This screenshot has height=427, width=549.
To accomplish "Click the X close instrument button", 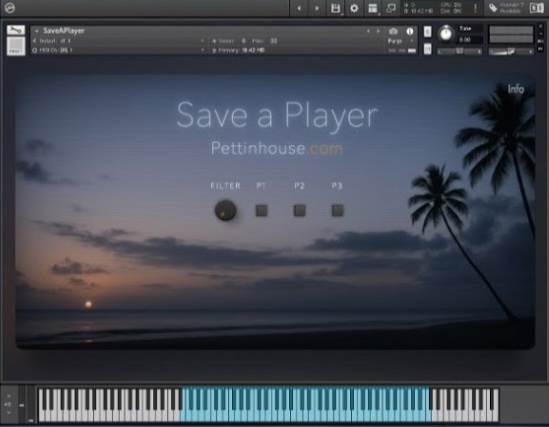I will click(541, 27).
